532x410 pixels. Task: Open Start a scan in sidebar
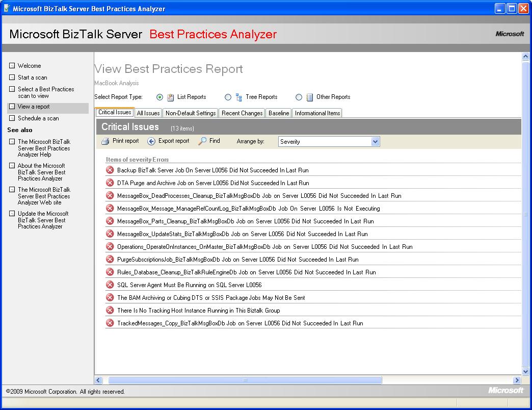tap(33, 78)
